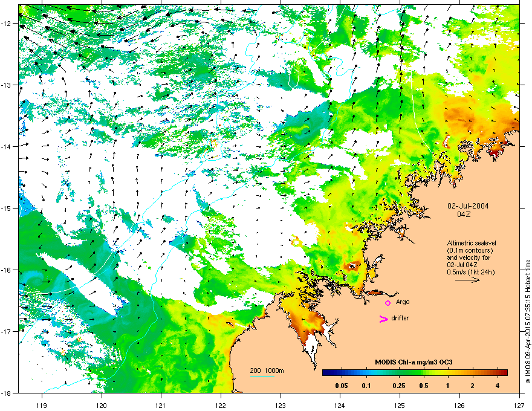
Task: Click colorbar value 0.25
Action: tap(398, 386)
